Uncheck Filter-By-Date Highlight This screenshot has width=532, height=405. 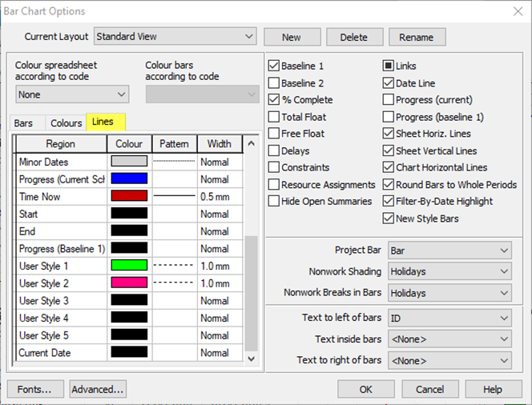click(x=388, y=201)
